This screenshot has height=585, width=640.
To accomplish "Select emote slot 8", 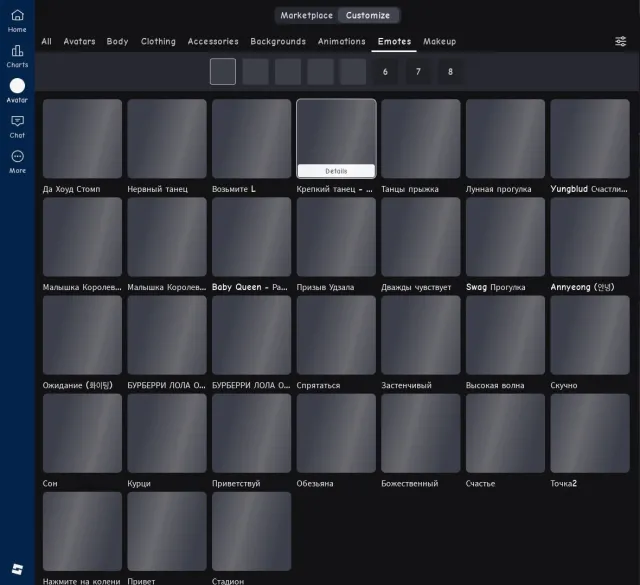I will (450, 71).
